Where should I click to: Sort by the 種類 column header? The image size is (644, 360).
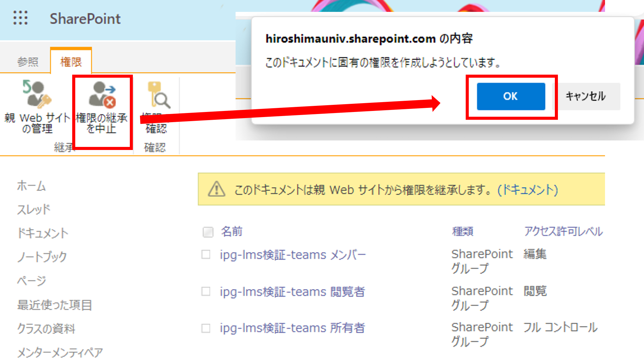(x=463, y=231)
